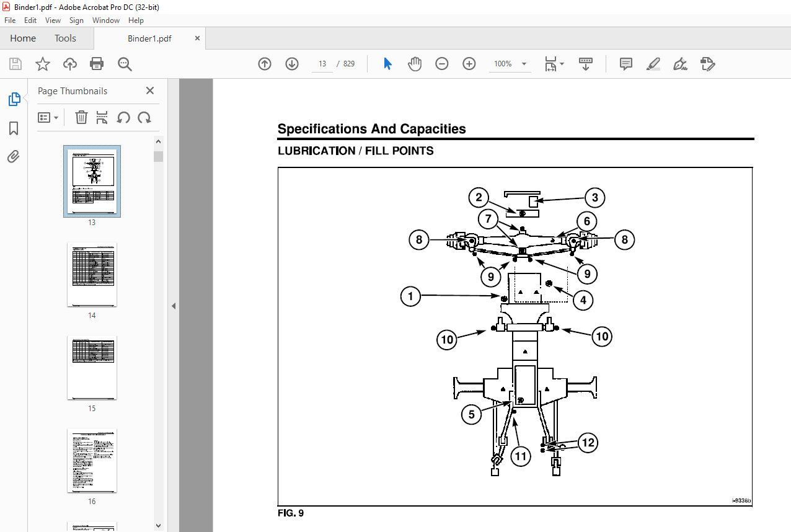
Task: Open the Window menu
Action: click(106, 20)
